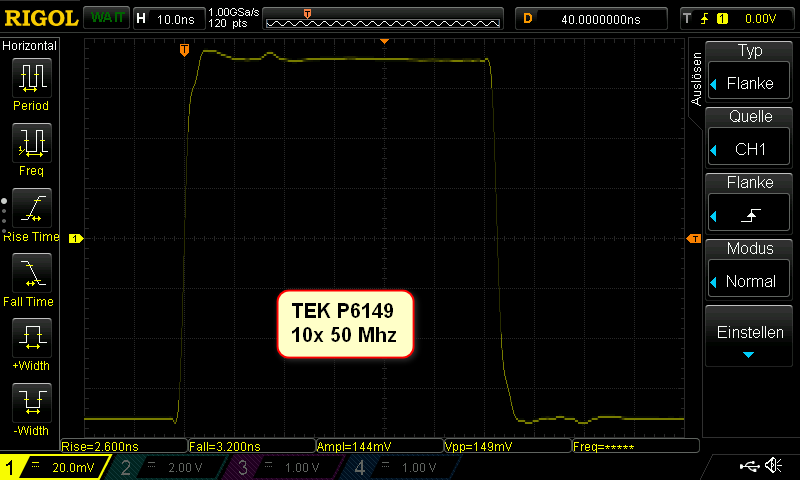The image size is (800, 480).
Task: Select the Period measurement icon
Action: (32, 78)
